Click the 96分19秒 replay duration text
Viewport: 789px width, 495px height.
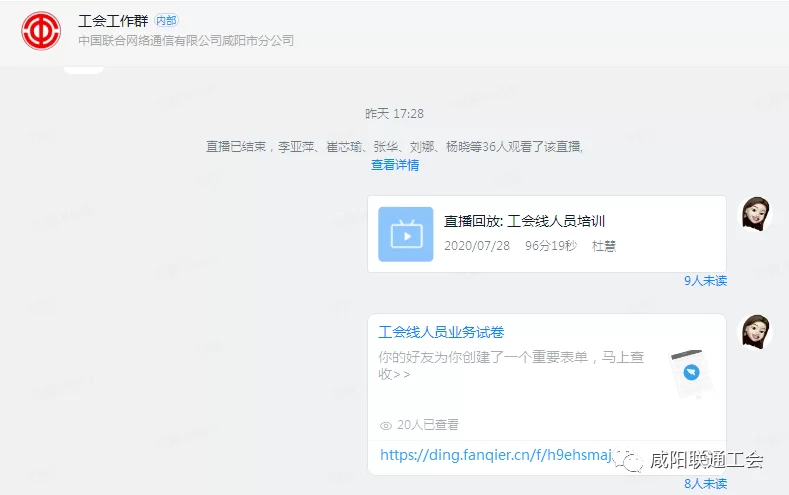(551, 246)
